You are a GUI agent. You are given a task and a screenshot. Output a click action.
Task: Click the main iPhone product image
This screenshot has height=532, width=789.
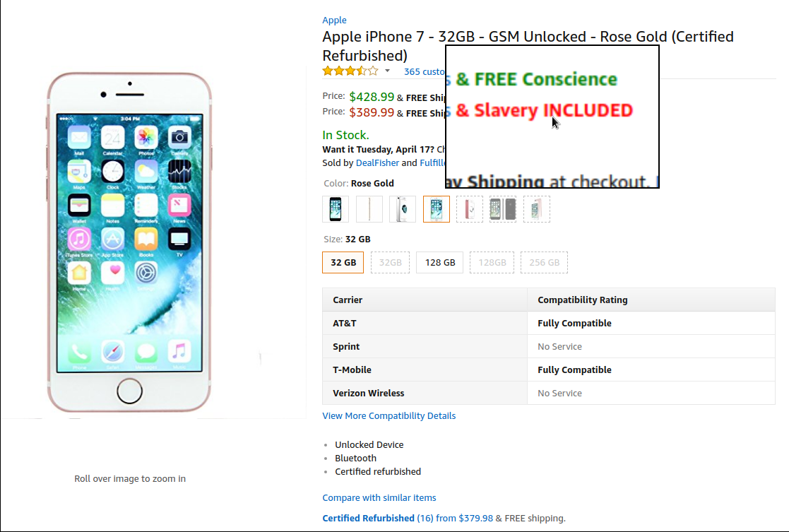(x=129, y=242)
